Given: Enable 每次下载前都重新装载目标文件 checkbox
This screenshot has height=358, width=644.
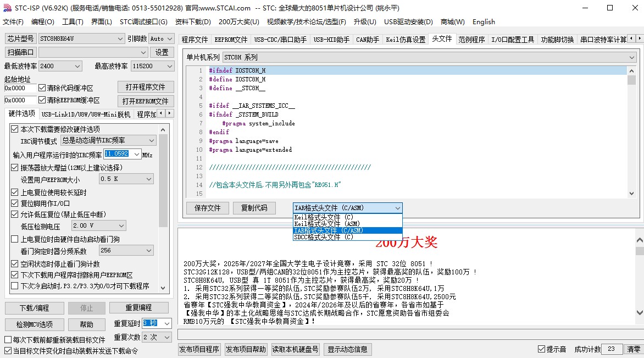Looking at the screenshot, I should 8,340.
